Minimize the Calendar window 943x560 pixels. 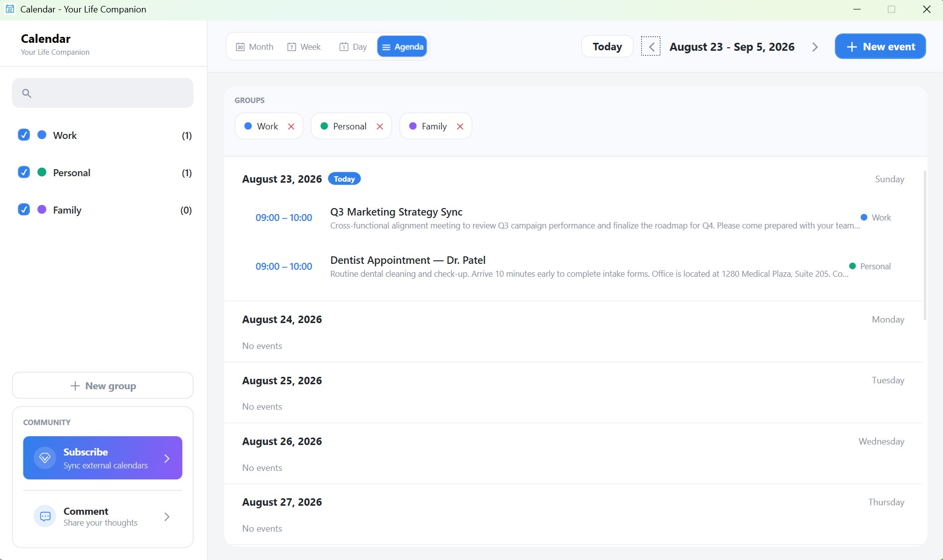(x=857, y=9)
